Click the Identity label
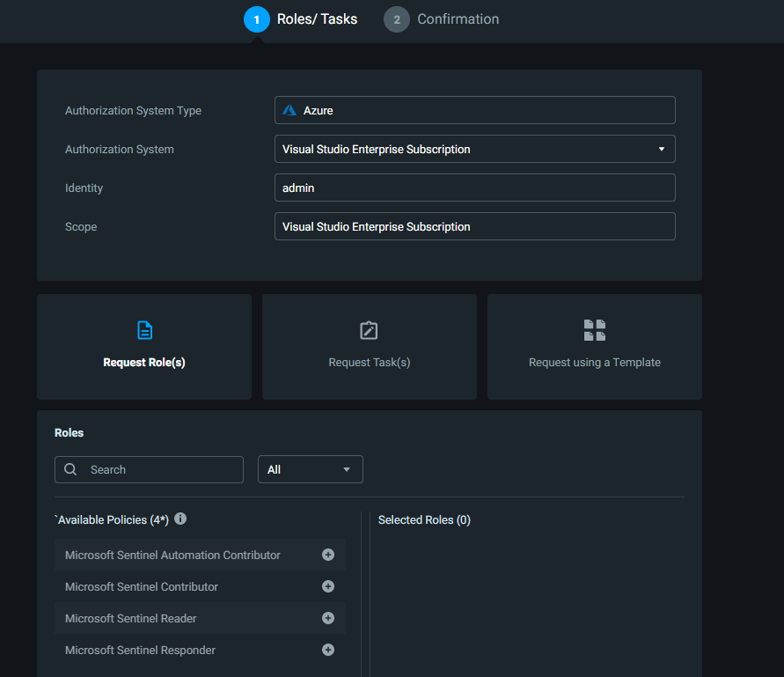784x677 pixels. coord(84,188)
